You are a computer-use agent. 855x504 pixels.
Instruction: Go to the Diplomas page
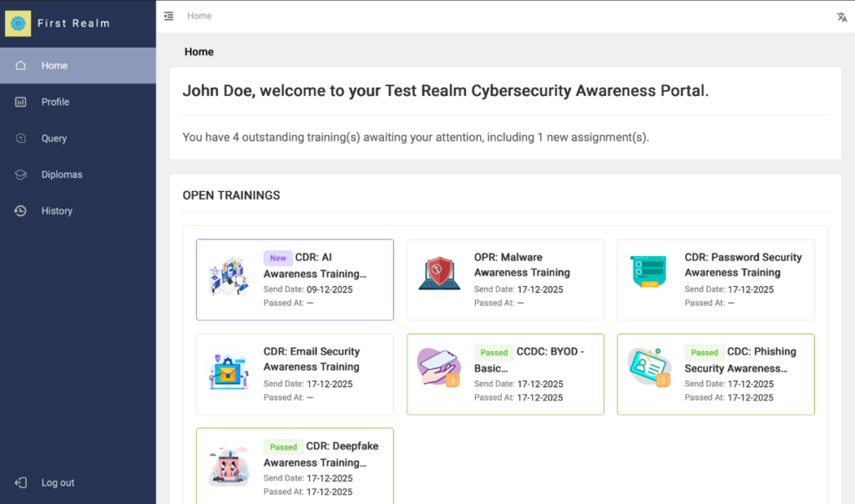(x=62, y=174)
